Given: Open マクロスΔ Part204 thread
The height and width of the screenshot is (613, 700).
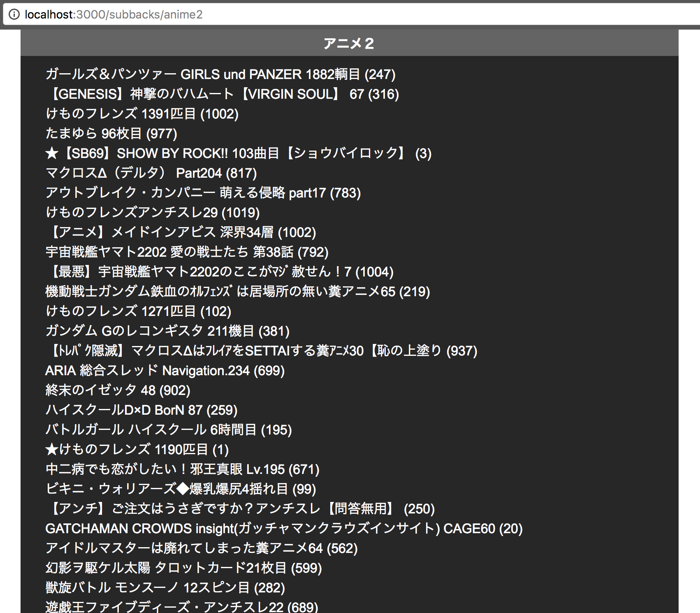Looking at the screenshot, I should pyautogui.click(x=151, y=173).
